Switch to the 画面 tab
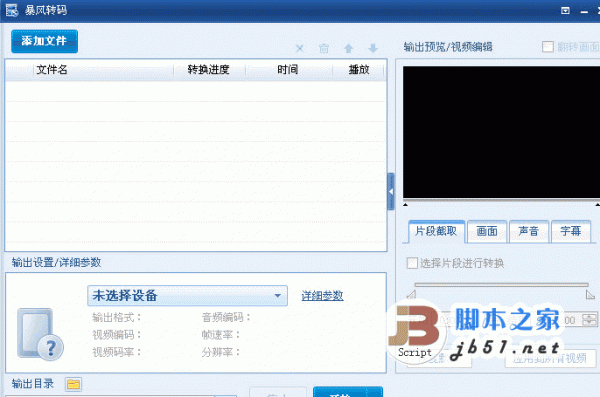The width and height of the screenshot is (600, 397). point(487,231)
